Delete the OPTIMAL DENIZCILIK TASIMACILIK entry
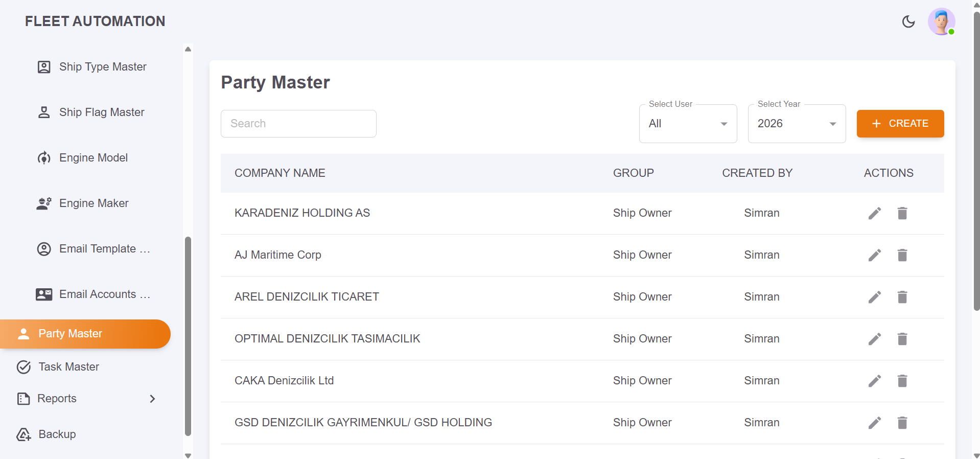This screenshot has height=459, width=980. [902, 339]
